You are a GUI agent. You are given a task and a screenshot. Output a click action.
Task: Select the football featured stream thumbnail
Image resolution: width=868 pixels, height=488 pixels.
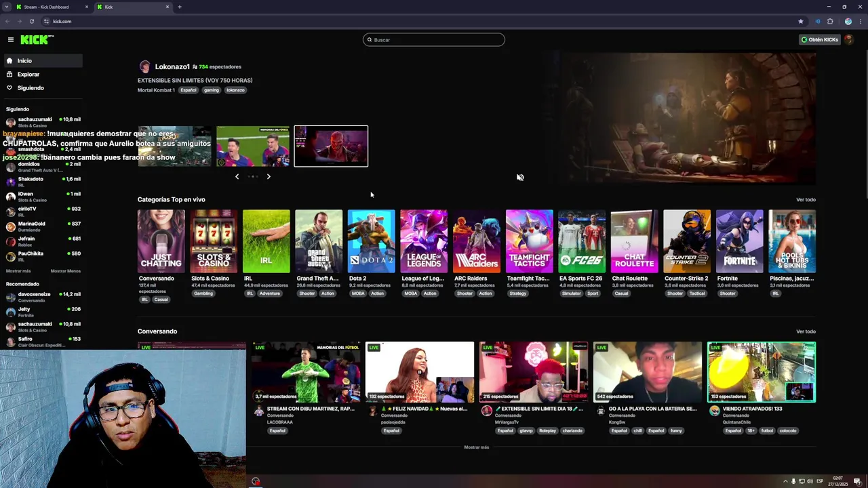pyautogui.click(x=253, y=146)
